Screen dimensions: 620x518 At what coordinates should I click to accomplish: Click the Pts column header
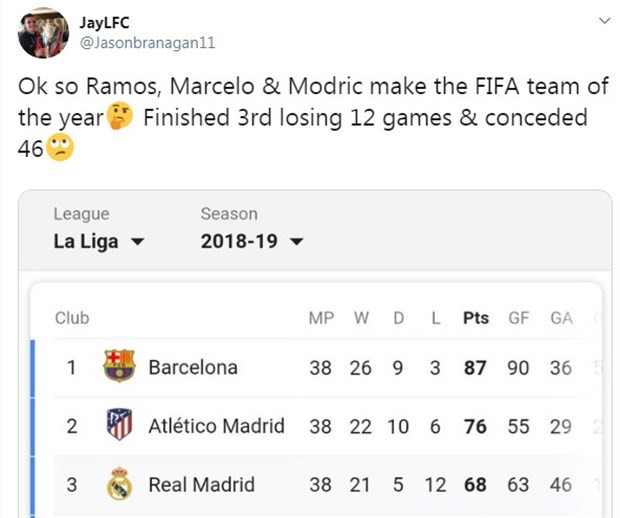click(x=476, y=318)
